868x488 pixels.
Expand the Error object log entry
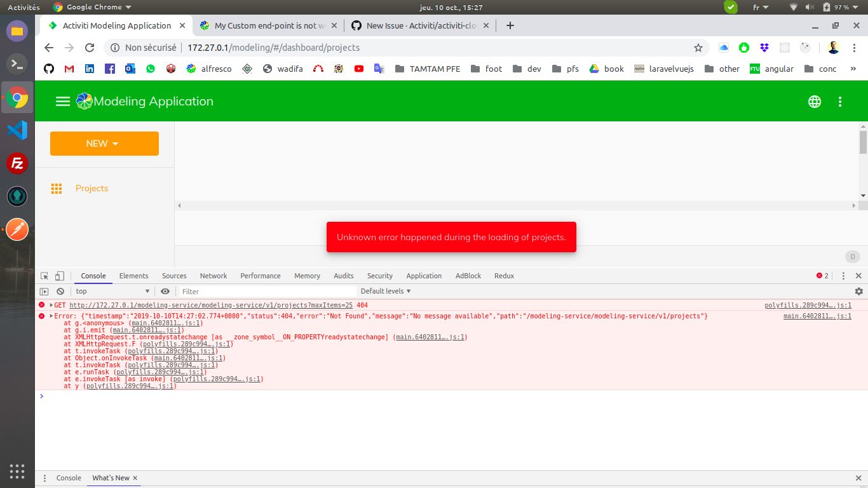(51, 316)
